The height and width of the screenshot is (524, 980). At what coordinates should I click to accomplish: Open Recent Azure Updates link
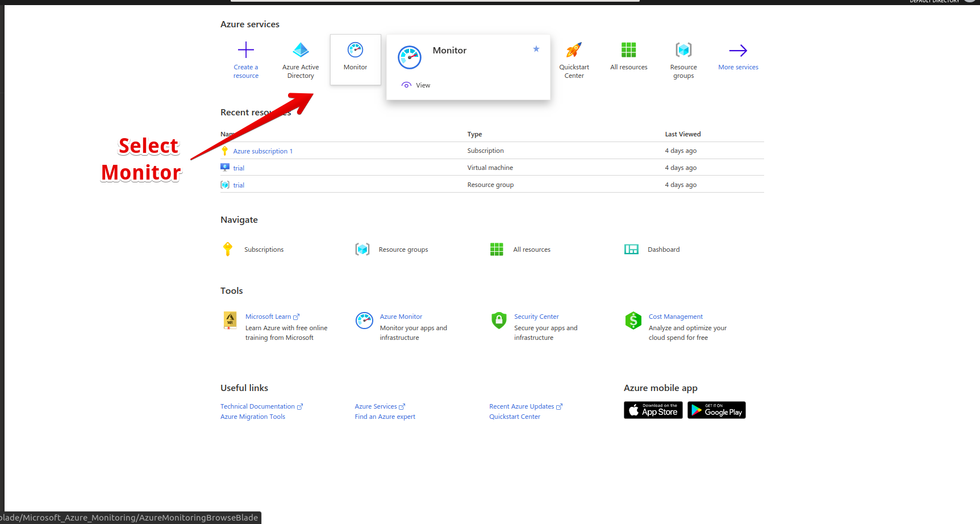pos(526,406)
